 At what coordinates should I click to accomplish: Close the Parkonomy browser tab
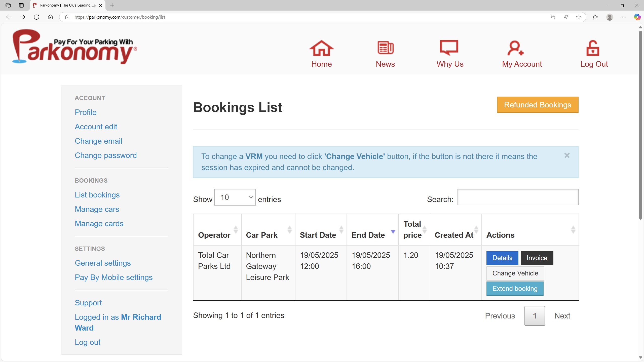click(x=100, y=5)
